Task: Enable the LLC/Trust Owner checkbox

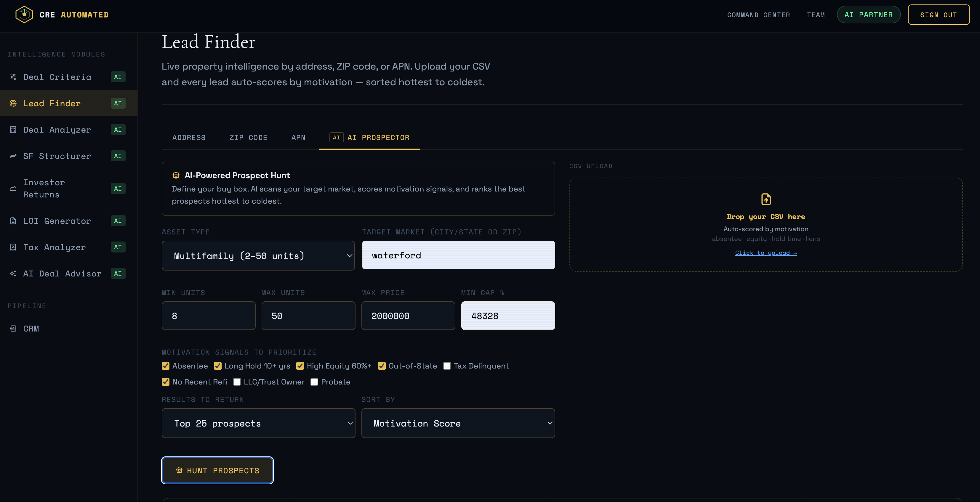Action: pos(237,382)
